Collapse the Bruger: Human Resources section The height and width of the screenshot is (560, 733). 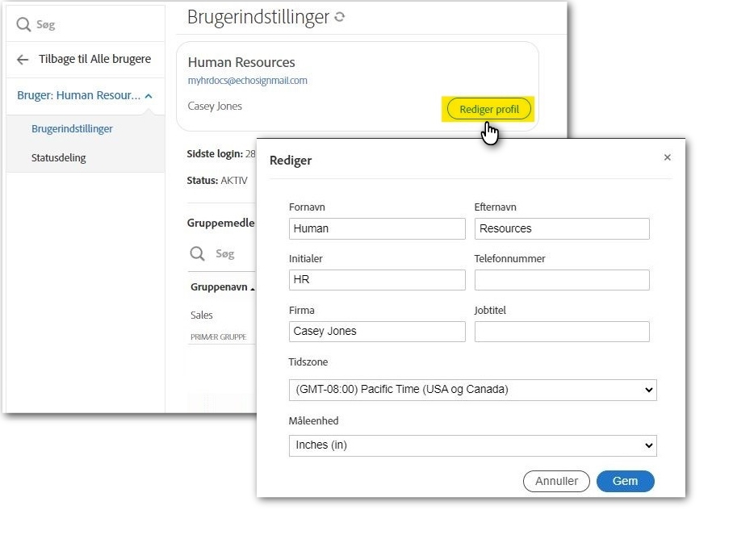(149, 96)
